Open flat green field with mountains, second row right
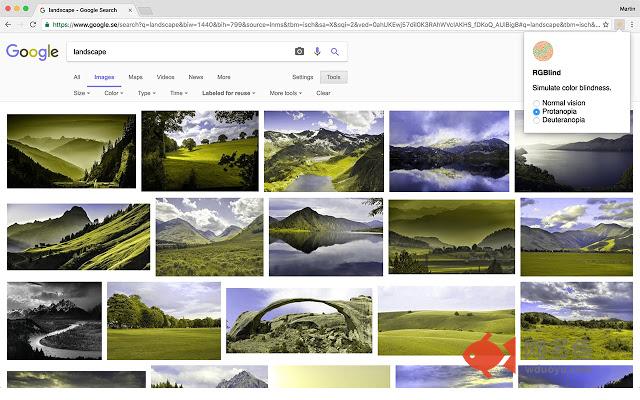The height and width of the screenshot is (400, 640). point(577,237)
